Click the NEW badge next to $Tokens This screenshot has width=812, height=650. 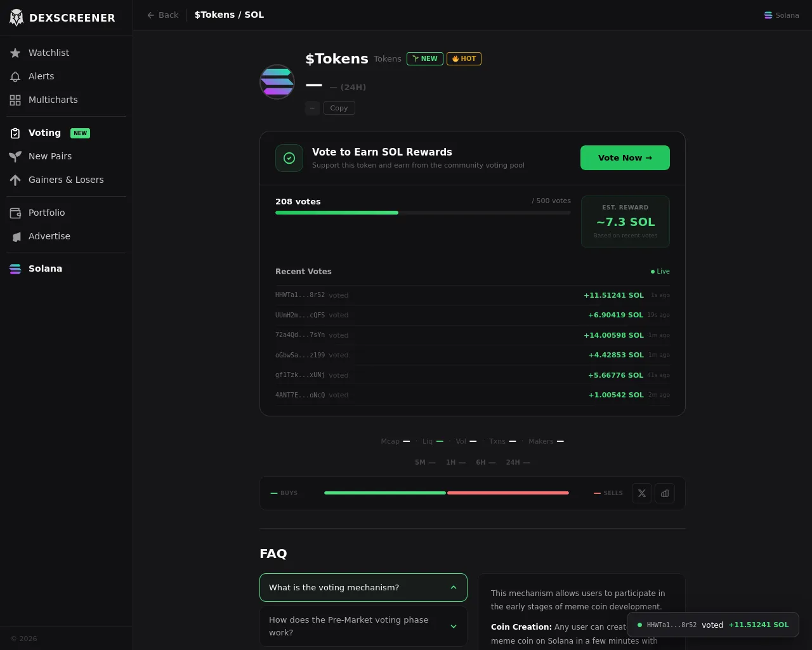[425, 58]
